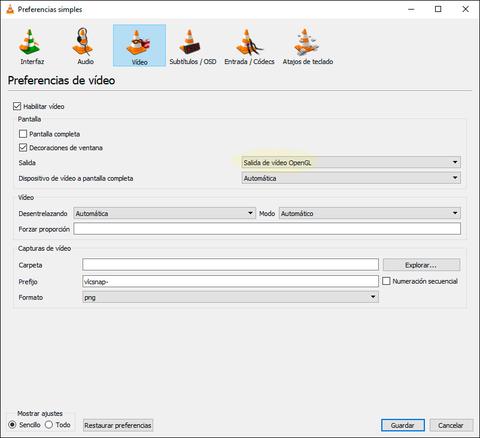480x438 pixels.
Task: Open the Salida de vídeo OpenGL dropdown
Action: [351, 163]
